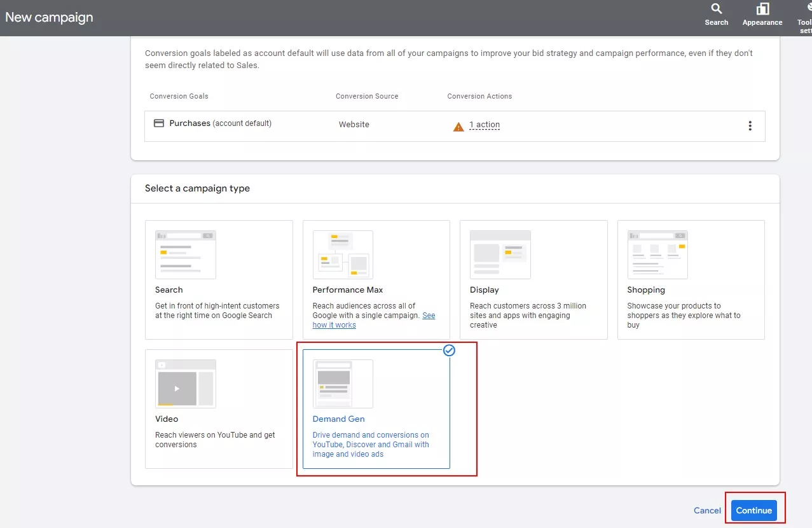Click the Demand Gen illustration thumbnail
This screenshot has width=812, height=528.
coord(343,384)
